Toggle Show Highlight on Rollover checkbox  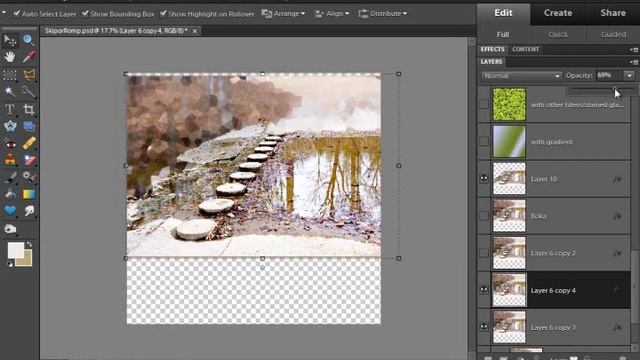(x=163, y=13)
